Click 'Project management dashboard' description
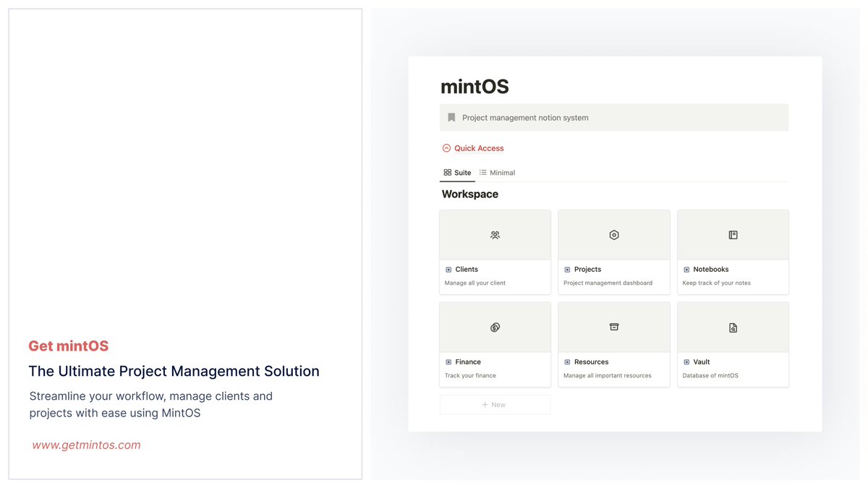 (x=608, y=283)
